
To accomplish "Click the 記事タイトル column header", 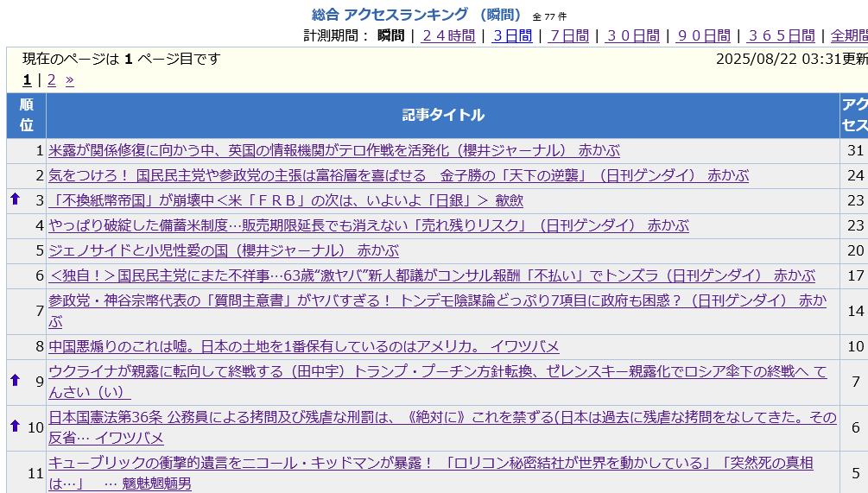I will pyautogui.click(x=443, y=115).
